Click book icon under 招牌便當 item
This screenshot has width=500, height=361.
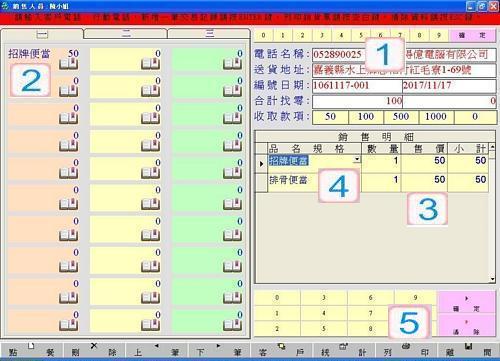tap(68, 63)
